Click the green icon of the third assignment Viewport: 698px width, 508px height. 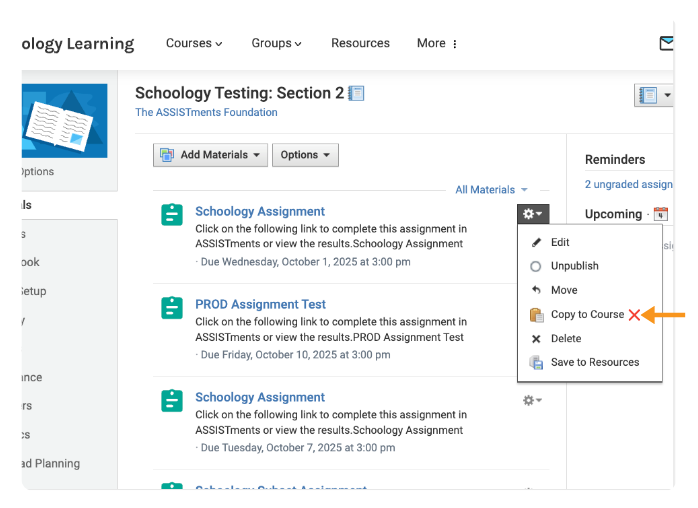(x=172, y=401)
